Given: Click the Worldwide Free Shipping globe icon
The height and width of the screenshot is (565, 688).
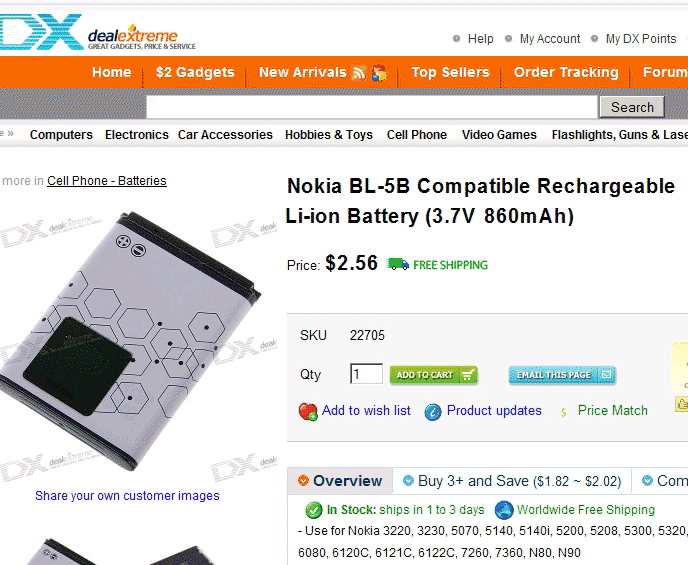Looking at the screenshot, I should [504, 510].
